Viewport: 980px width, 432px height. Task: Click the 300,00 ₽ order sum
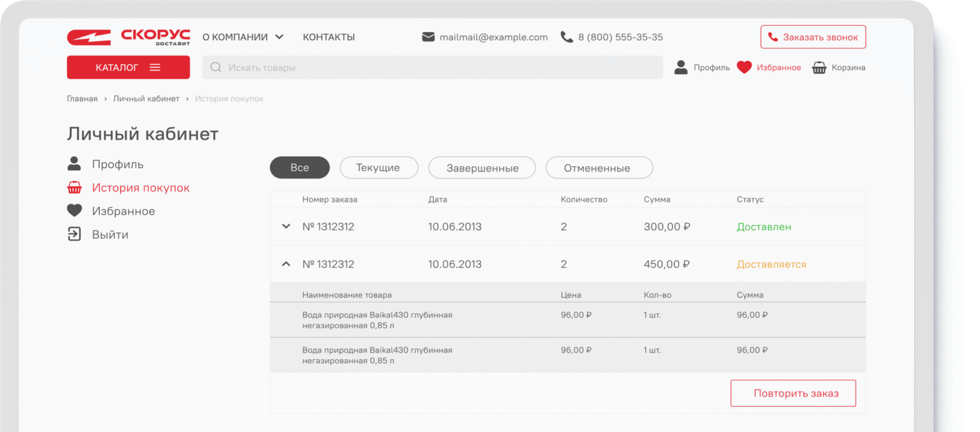(x=667, y=227)
